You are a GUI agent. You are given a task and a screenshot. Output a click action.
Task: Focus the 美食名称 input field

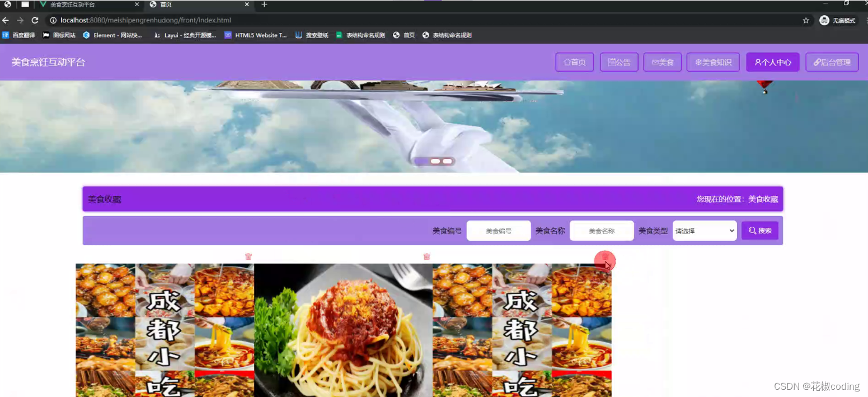click(602, 231)
